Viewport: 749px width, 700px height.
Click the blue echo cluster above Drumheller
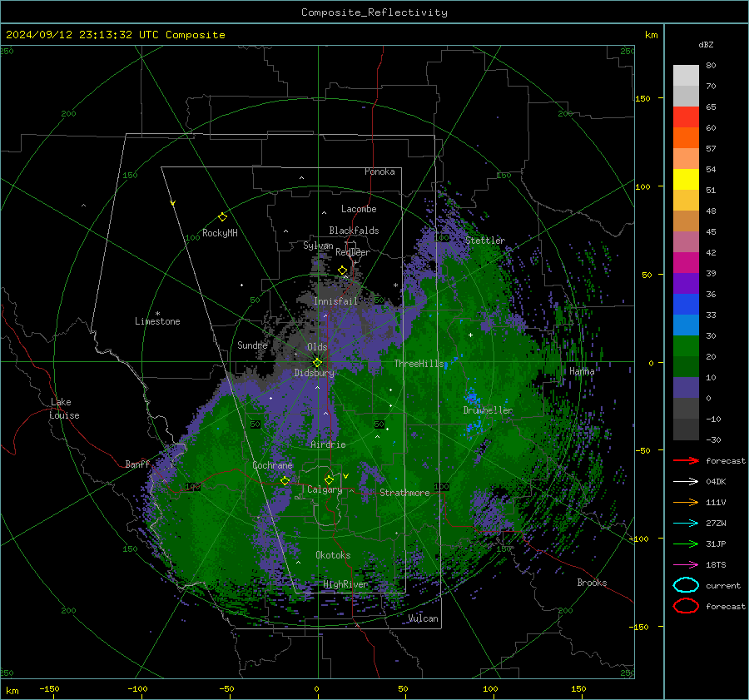[472, 396]
